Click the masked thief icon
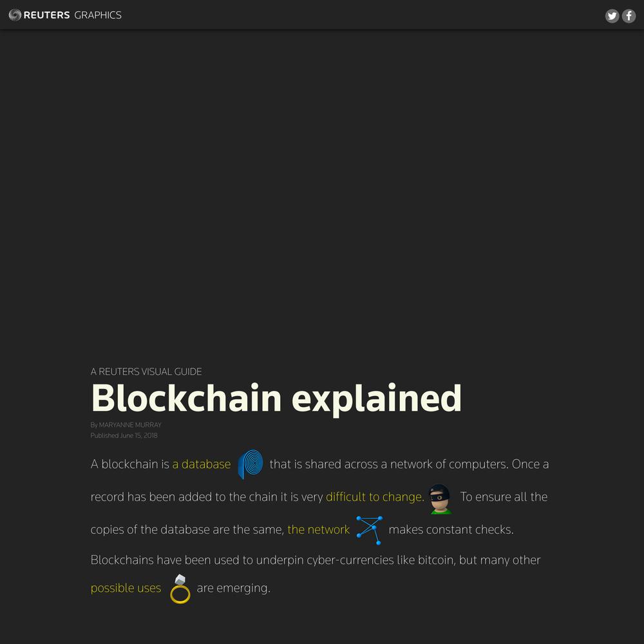Screen dimensions: 644x644 tap(440, 499)
